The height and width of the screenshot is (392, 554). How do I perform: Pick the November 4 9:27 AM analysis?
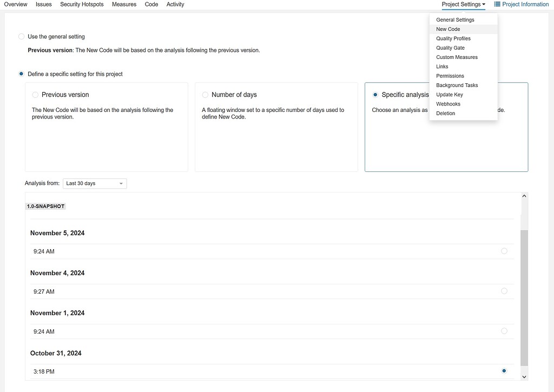coord(504,291)
